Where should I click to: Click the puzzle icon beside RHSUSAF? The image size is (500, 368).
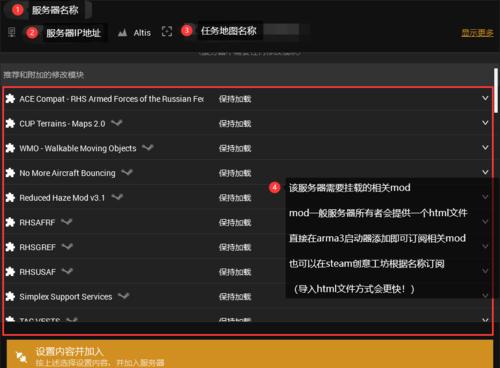tap(10, 272)
